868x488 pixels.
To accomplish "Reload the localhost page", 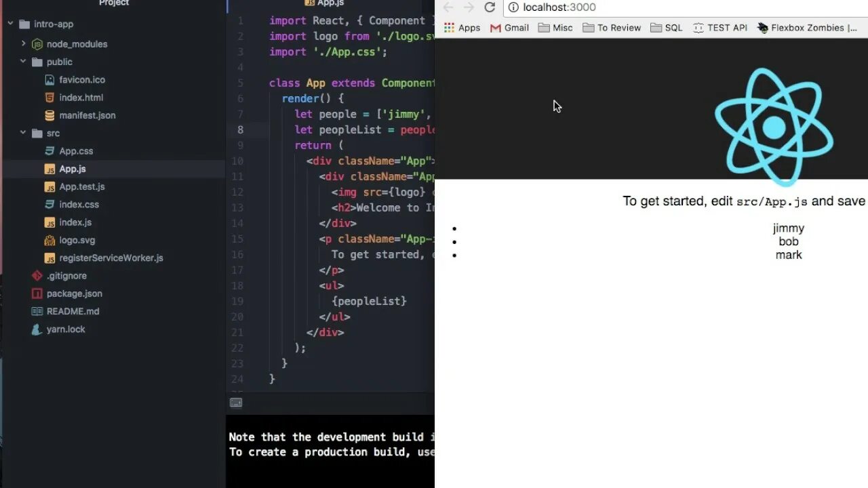I will click(x=490, y=7).
